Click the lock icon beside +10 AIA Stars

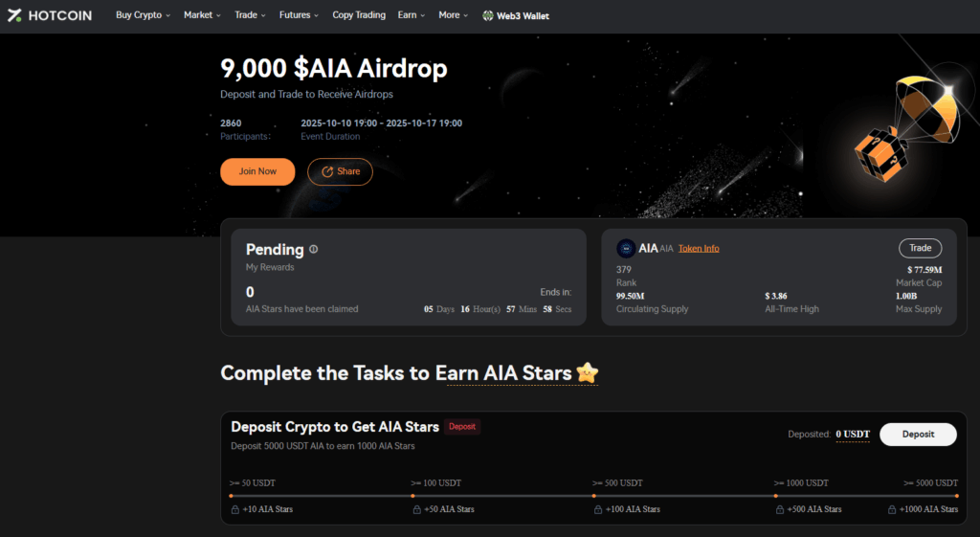pyautogui.click(x=235, y=509)
